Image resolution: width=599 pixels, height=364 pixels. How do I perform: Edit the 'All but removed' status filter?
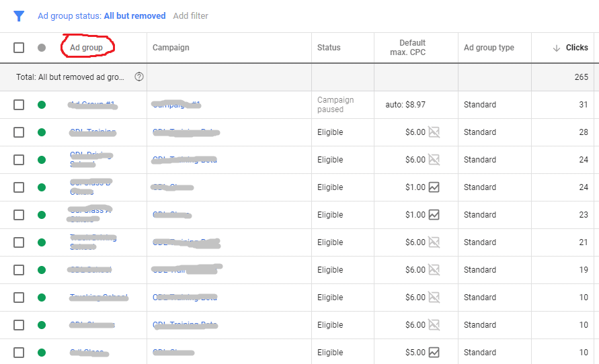(134, 16)
